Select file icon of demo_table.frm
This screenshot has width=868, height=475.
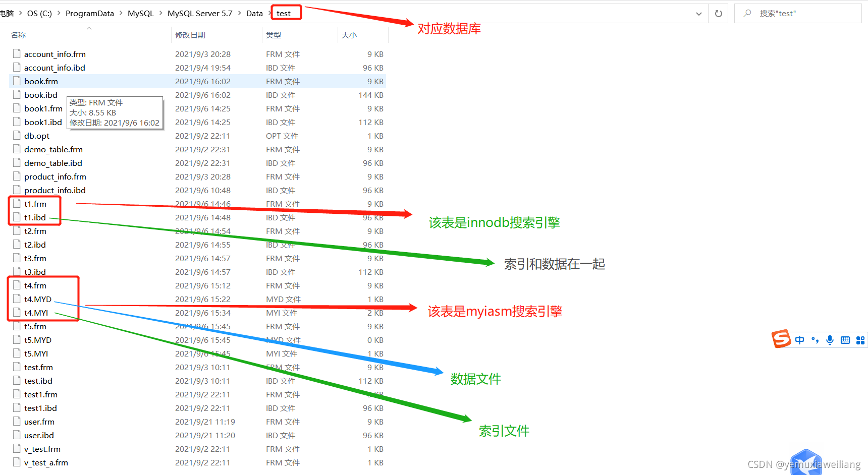pos(17,149)
